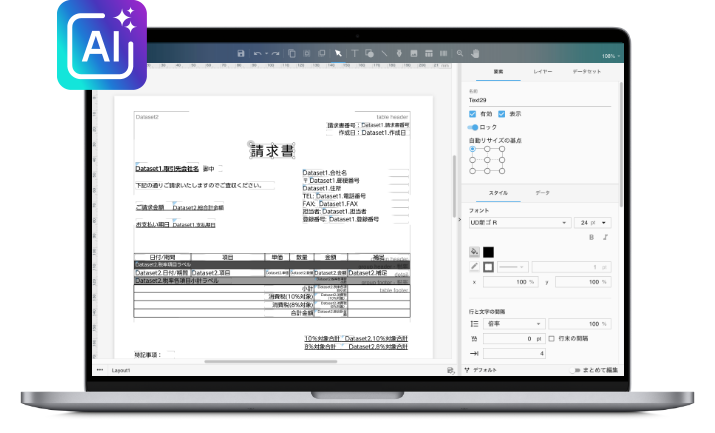715x433 pixels.
Task: Select the pointer selection tool
Action: click(x=338, y=53)
